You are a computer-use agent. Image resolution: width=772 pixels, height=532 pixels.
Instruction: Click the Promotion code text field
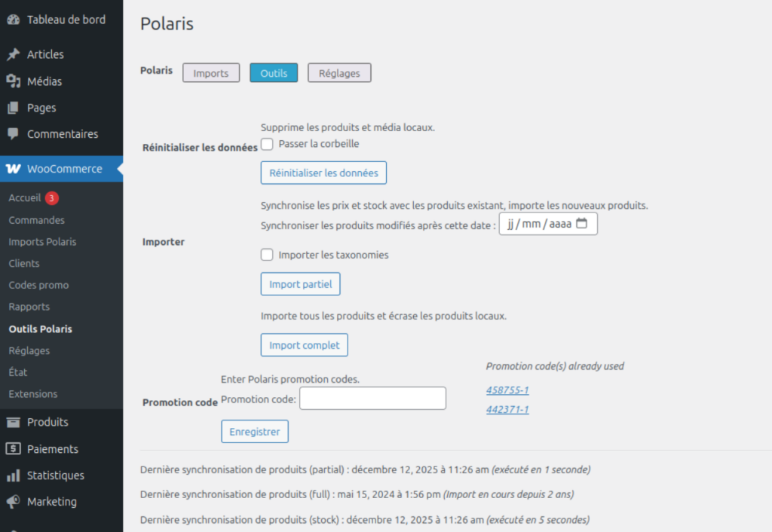(x=372, y=399)
